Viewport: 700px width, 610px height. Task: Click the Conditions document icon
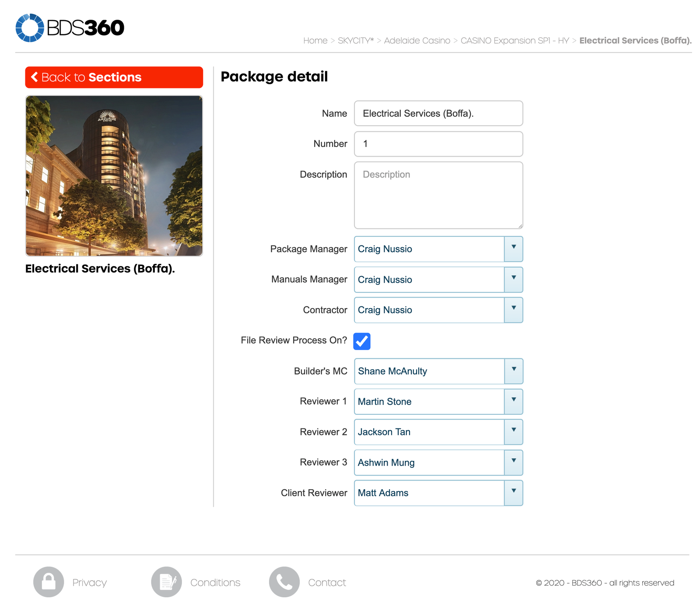pos(166,582)
